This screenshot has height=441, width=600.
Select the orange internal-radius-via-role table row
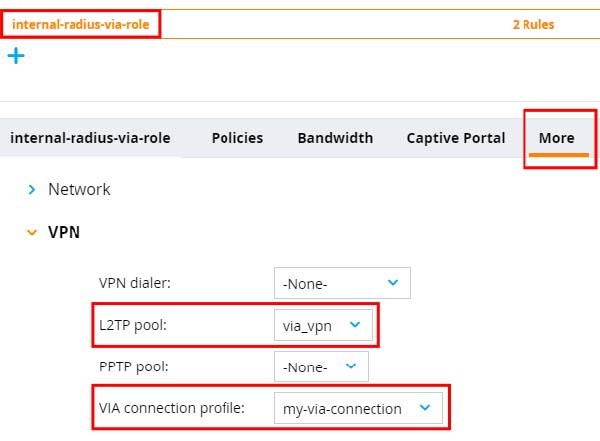click(300, 24)
